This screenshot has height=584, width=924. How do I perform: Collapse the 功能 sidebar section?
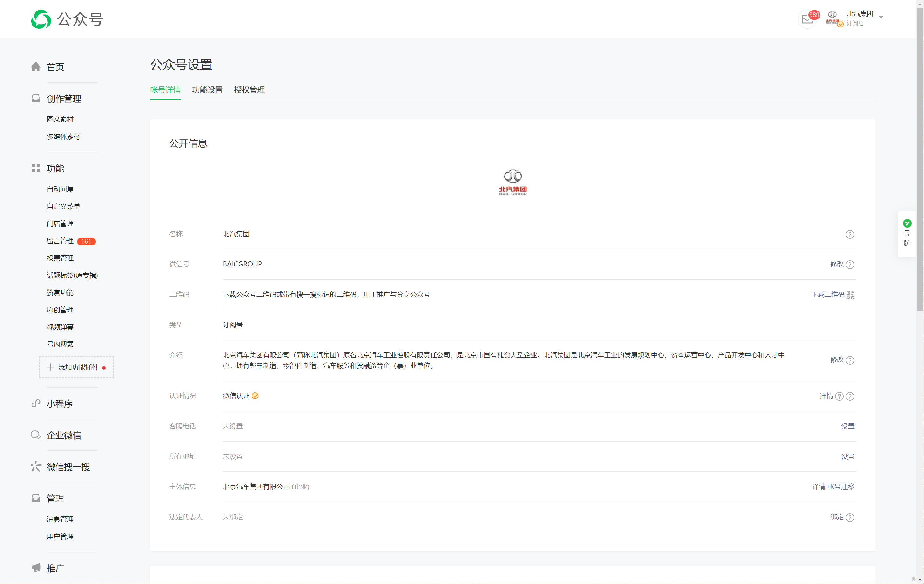point(55,169)
